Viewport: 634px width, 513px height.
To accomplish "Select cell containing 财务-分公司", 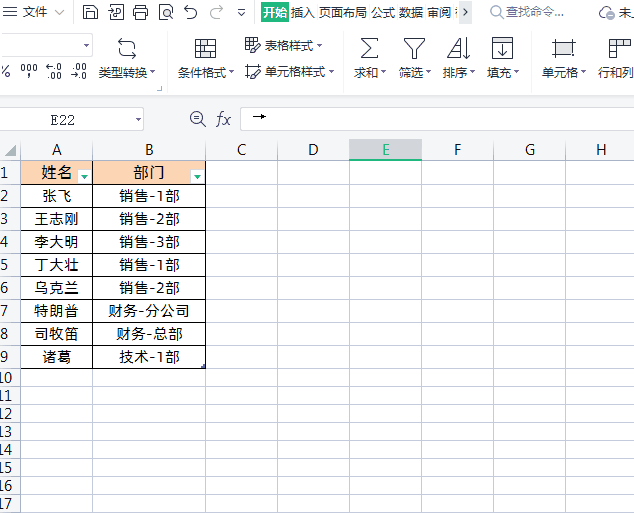I will 149,311.
